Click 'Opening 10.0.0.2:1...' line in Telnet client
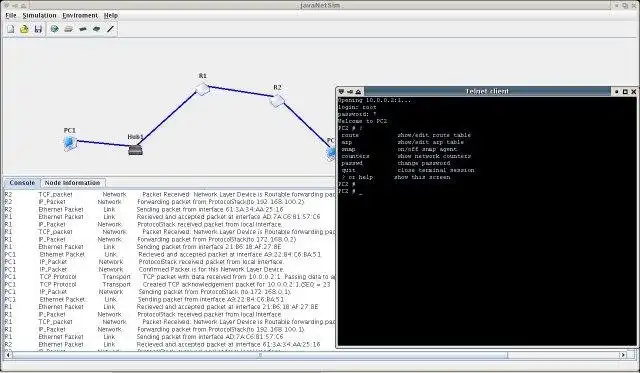 374,100
